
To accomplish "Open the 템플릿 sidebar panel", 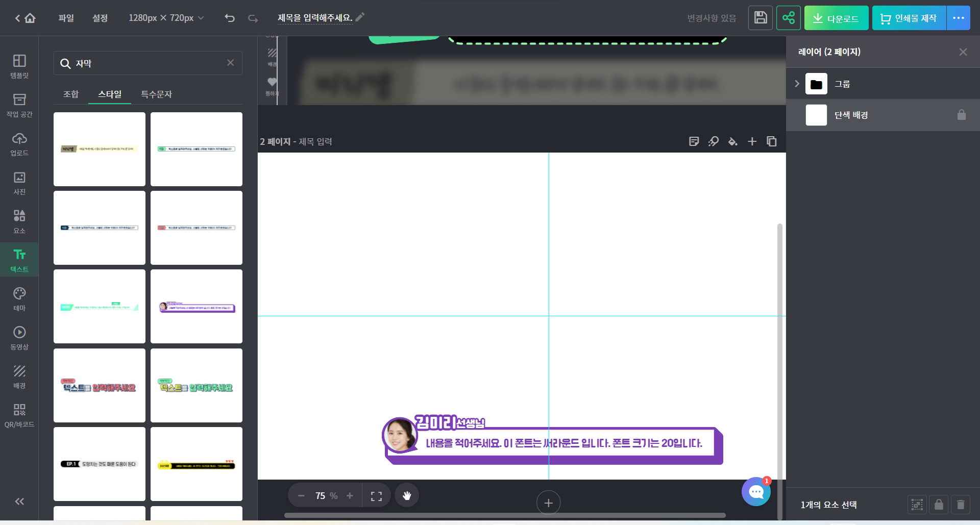I will click(x=19, y=66).
